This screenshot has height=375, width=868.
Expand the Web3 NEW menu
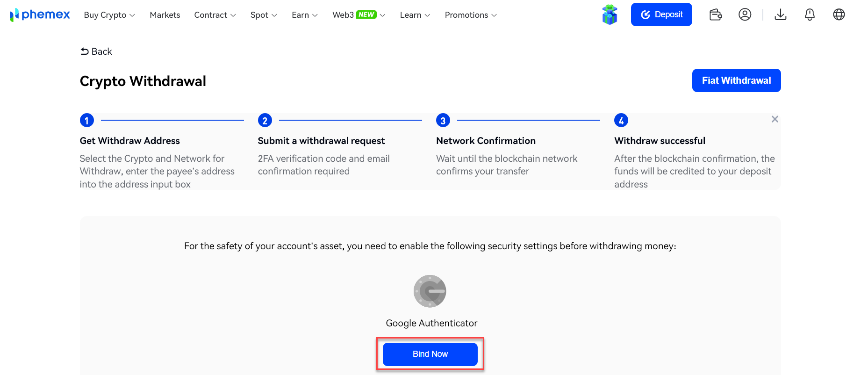(359, 15)
